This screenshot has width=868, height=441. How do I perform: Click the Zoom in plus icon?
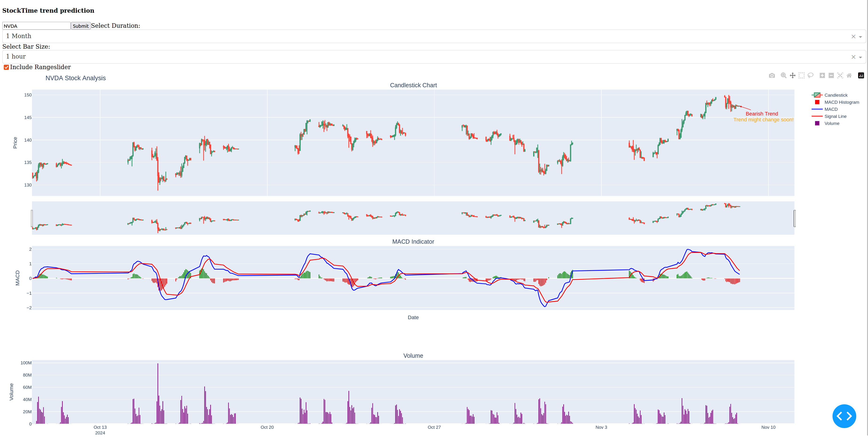(x=822, y=75)
